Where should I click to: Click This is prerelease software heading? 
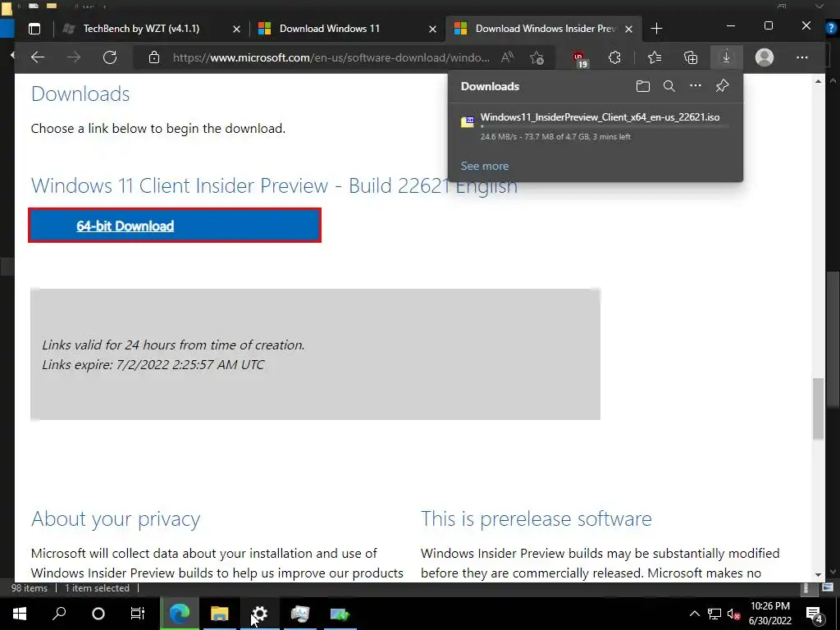pos(536,518)
